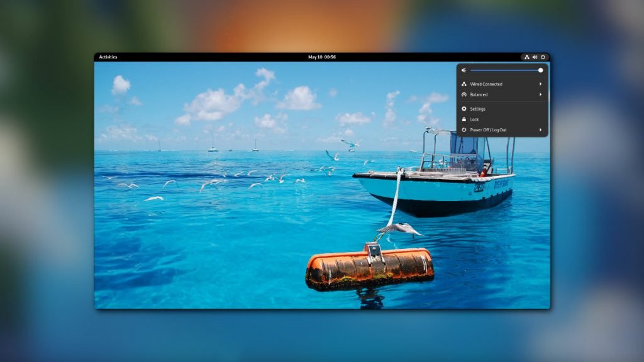The width and height of the screenshot is (644, 362).
Task: Click the power icon in the top bar
Action: point(543,57)
